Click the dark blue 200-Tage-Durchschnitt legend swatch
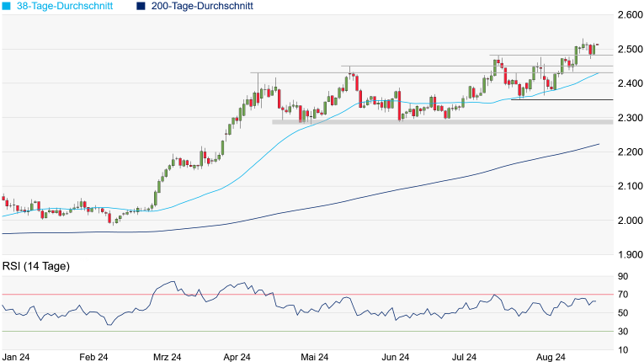The height and width of the screenshot is (362, 644). coord(140,6)
